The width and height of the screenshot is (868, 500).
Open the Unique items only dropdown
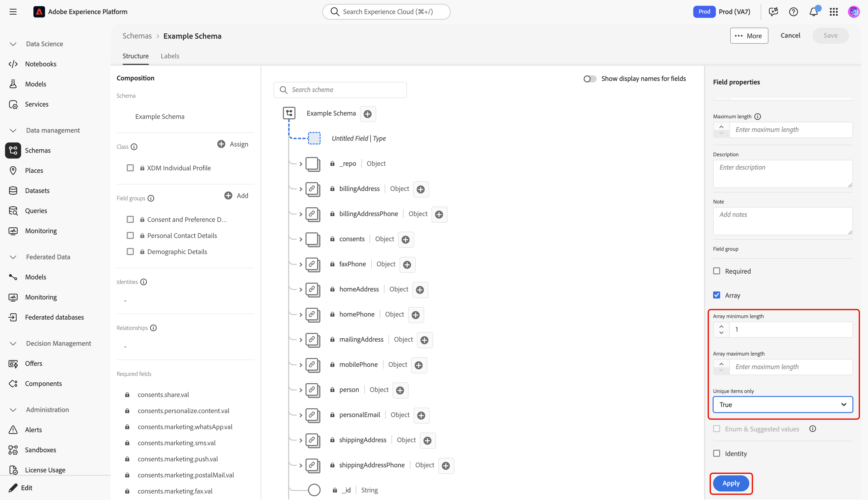pos(783,405)
